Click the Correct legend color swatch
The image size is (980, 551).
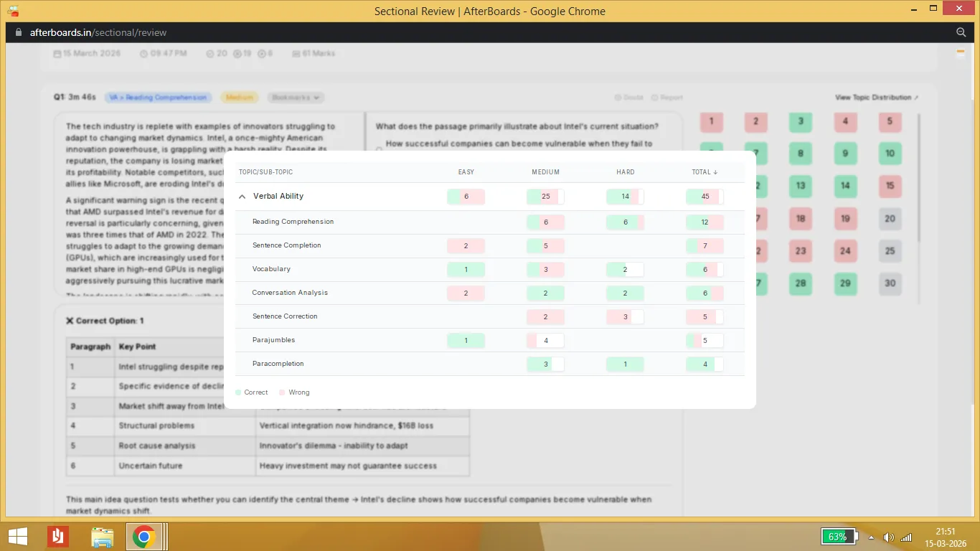coord(238,392)
